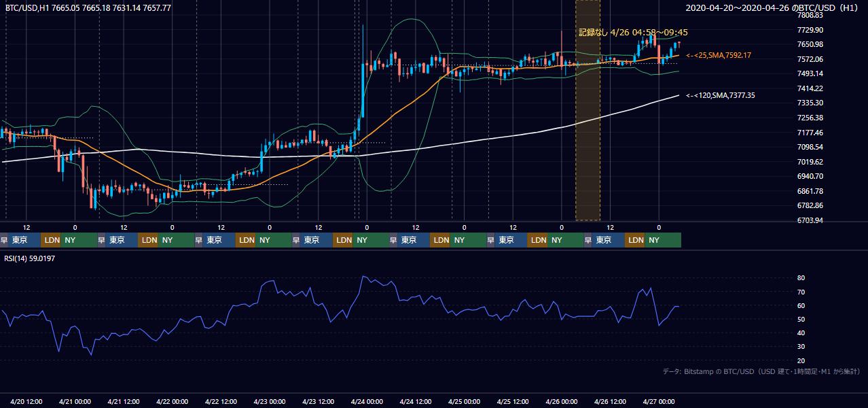Select the 記録なし 4/26 04:58~09:45 annotation
Screen dimensions: 868x408
[633, 32]
